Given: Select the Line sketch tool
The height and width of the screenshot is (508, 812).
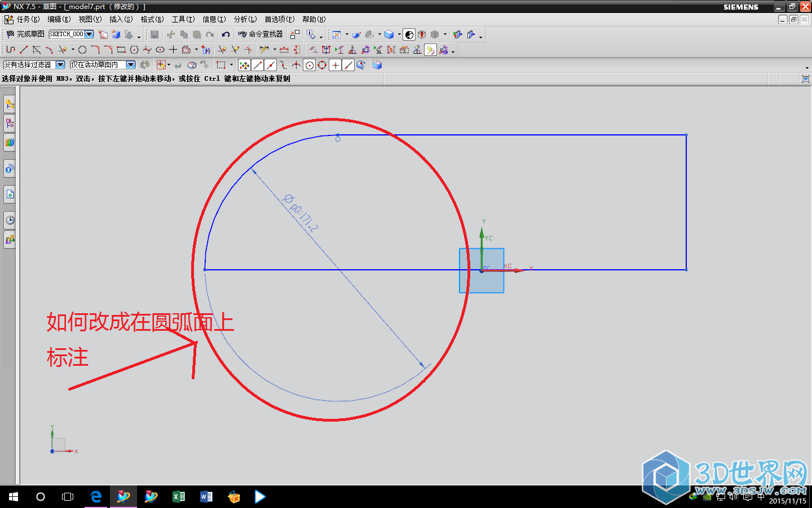Looking at the screenshot, I should (x=23, y=50).
